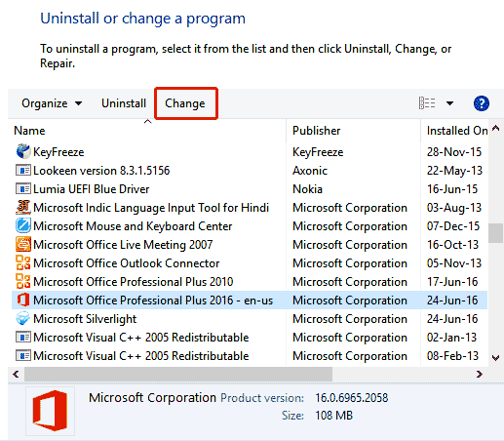Click the horizontal scrollbar right arrow
Screen dimensions: 504x441
(x=479, y=374)
